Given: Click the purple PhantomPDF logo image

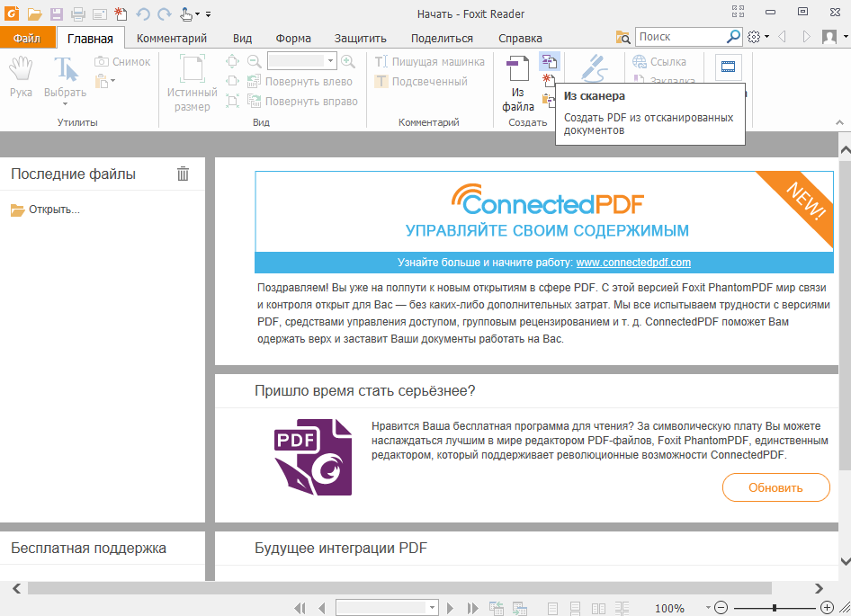Looking at the screenshot, I should coord(313,457).
